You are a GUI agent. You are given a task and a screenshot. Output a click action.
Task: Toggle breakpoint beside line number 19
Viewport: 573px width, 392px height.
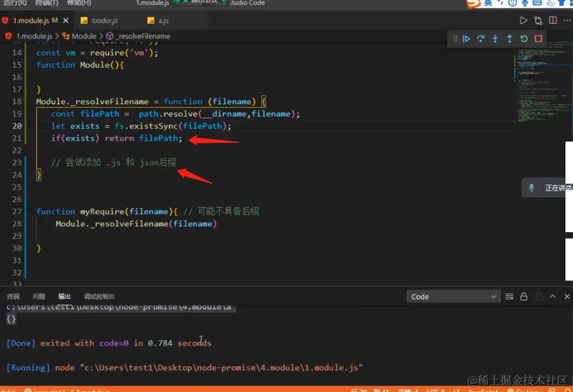pyautogui.click(x=4, y=114)
